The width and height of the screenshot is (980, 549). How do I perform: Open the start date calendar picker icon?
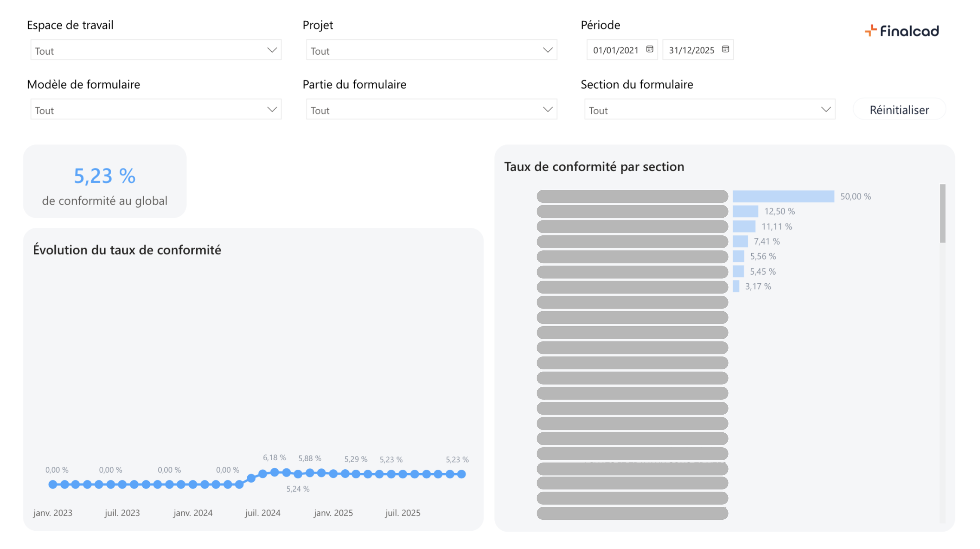click(649, 49)
